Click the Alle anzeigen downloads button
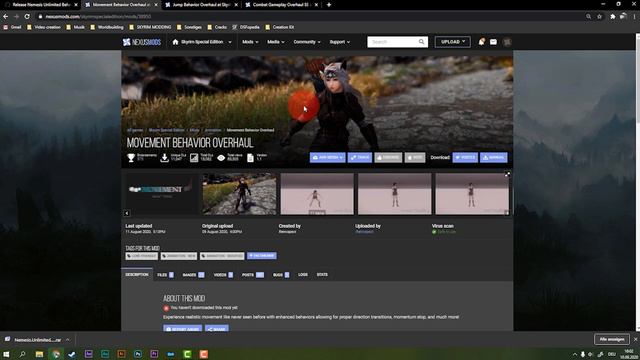This screenshot has height=360, width=640. click(611, 339)
